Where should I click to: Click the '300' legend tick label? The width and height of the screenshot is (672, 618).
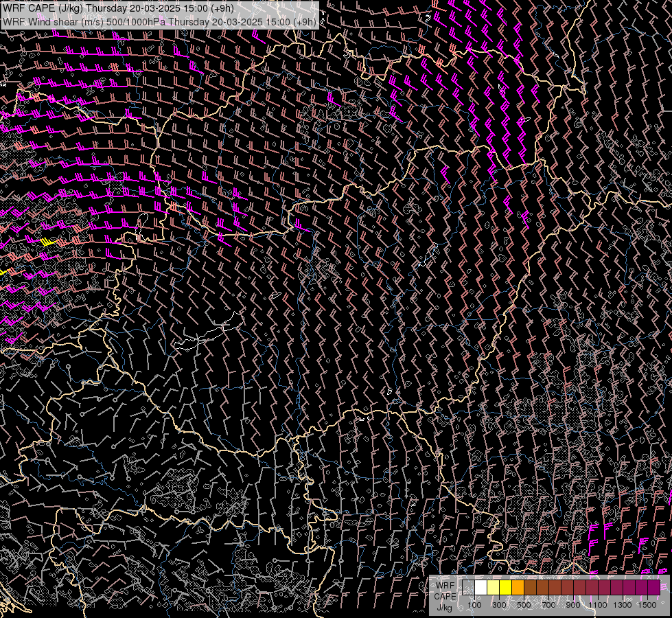[499, 605]
